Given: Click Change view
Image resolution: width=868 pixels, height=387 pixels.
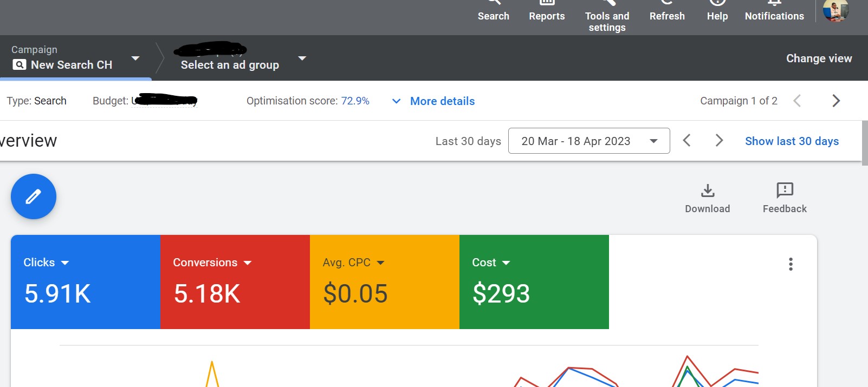Looking at the screenshot, I should (x=819, y=58).
